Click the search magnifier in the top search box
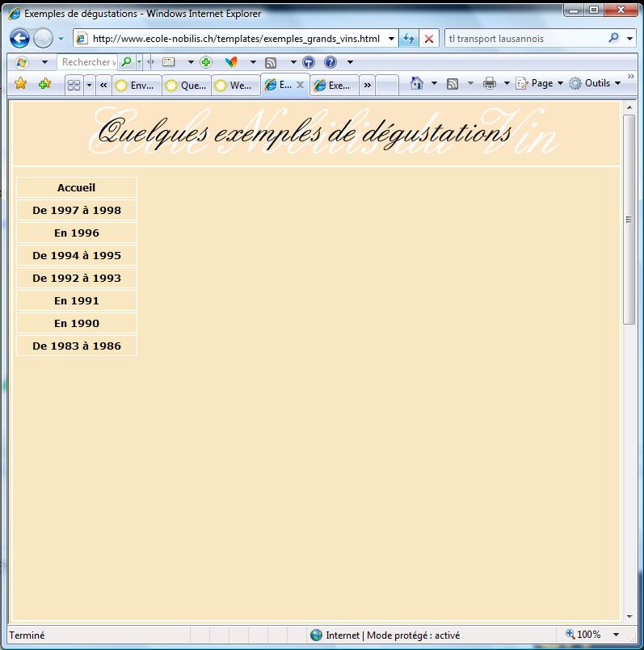Image resolution: width=644 pixels, height=650 pixels. click(614, 38)
